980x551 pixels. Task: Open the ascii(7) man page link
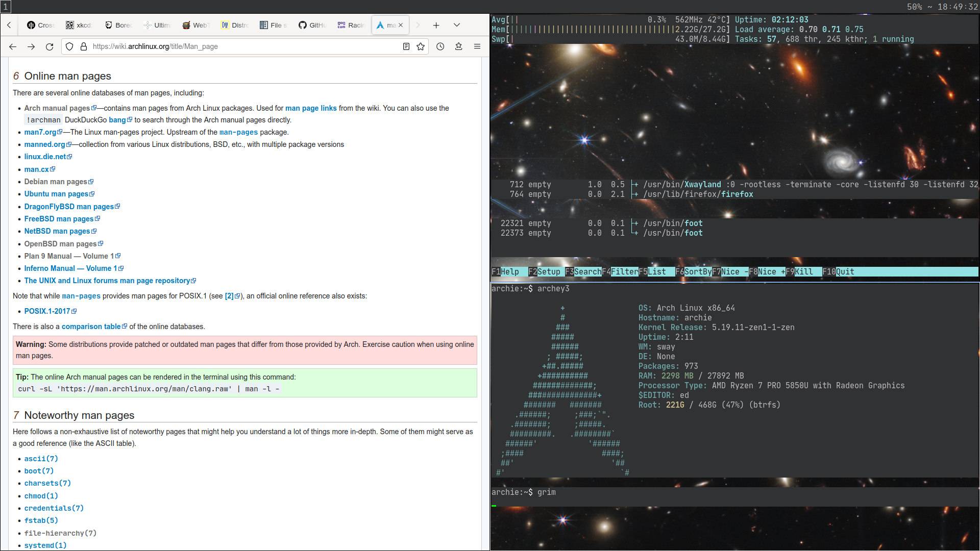click(x=41, y=459)
